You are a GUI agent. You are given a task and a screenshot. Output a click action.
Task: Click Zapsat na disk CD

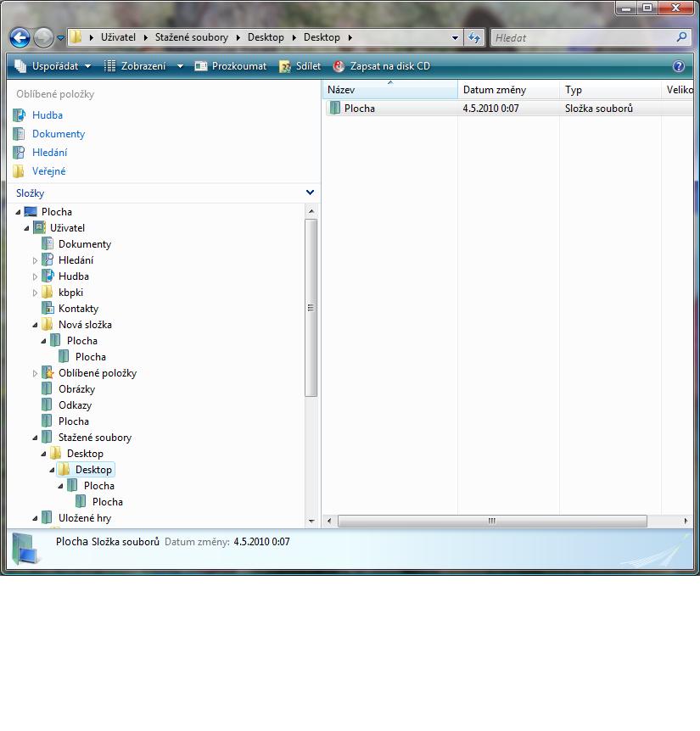click(382, 66)
